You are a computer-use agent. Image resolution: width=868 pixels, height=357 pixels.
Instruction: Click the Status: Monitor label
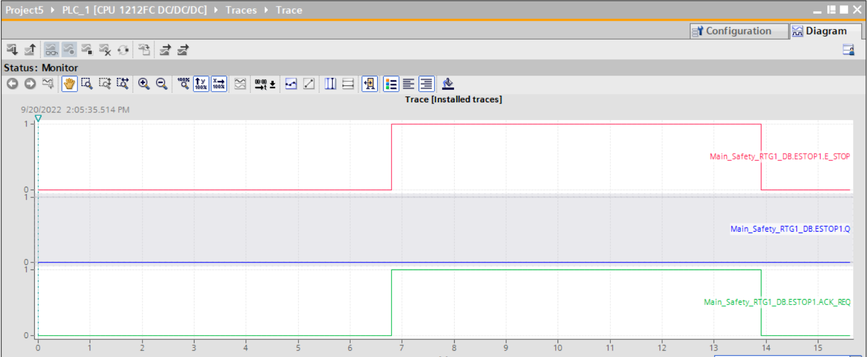tap(41, 68)
